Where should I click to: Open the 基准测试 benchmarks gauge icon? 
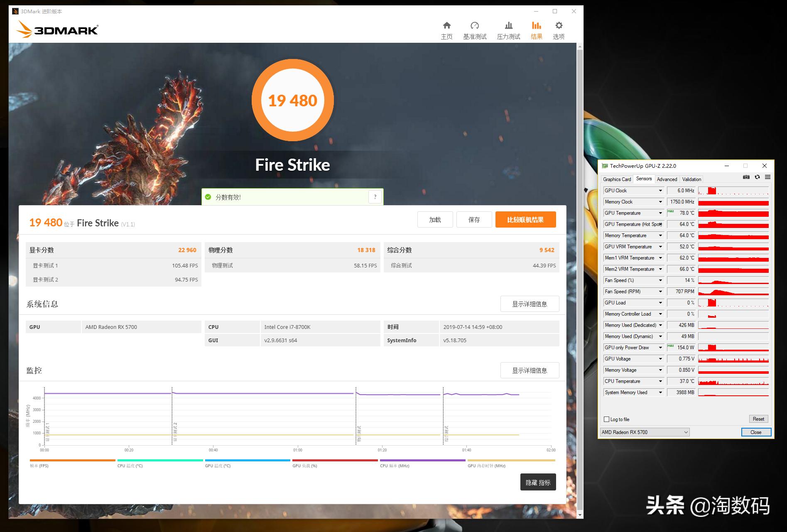(475, 26)
